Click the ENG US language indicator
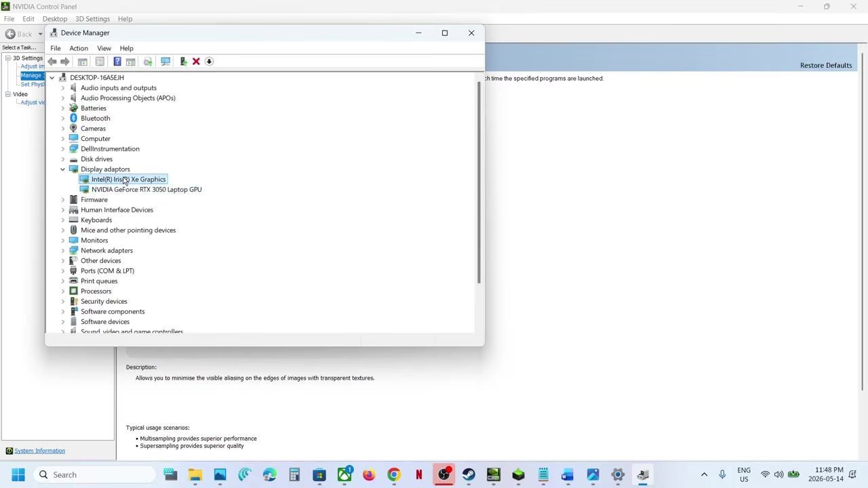This screenshot has width=868, height=488. click(744, 474)
